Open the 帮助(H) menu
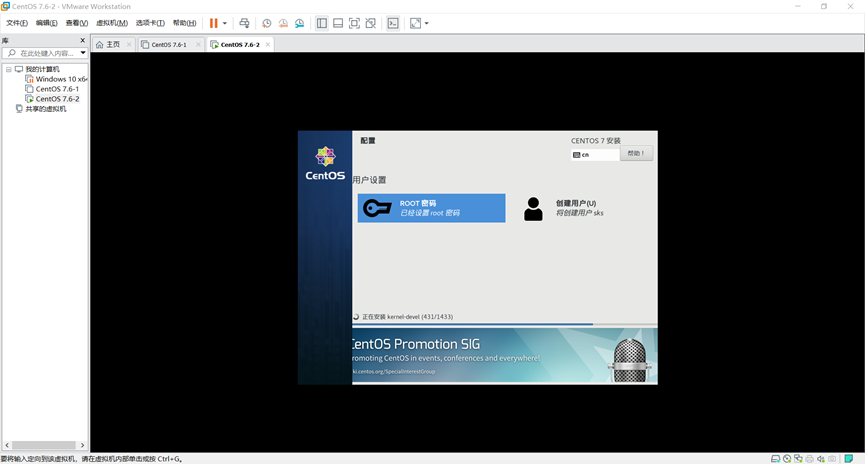Image resolution: width=865 pixels, height=464 pixels. 184,23
